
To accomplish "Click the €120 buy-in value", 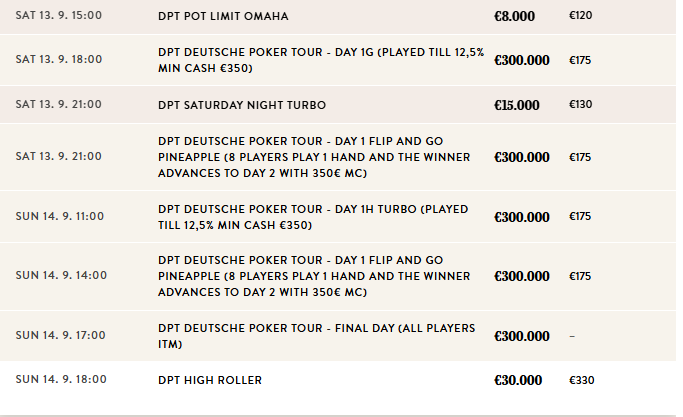I will 581,17.
